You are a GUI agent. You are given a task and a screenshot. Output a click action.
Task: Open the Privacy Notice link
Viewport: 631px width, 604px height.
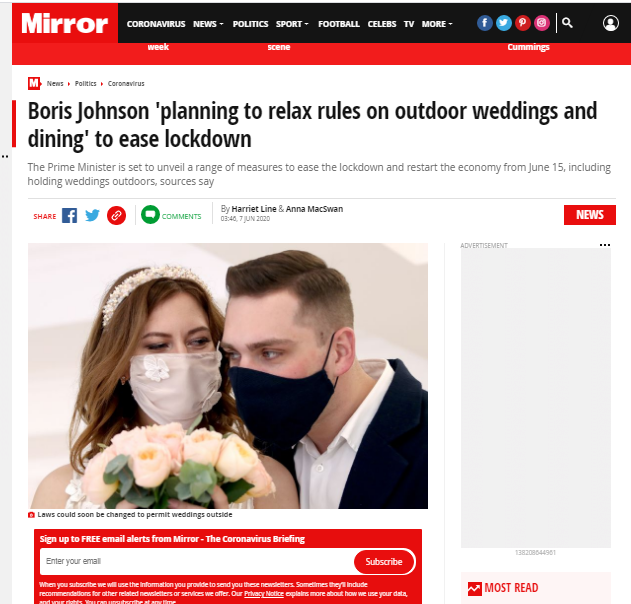pyautogui.click(x=264, y=594)
